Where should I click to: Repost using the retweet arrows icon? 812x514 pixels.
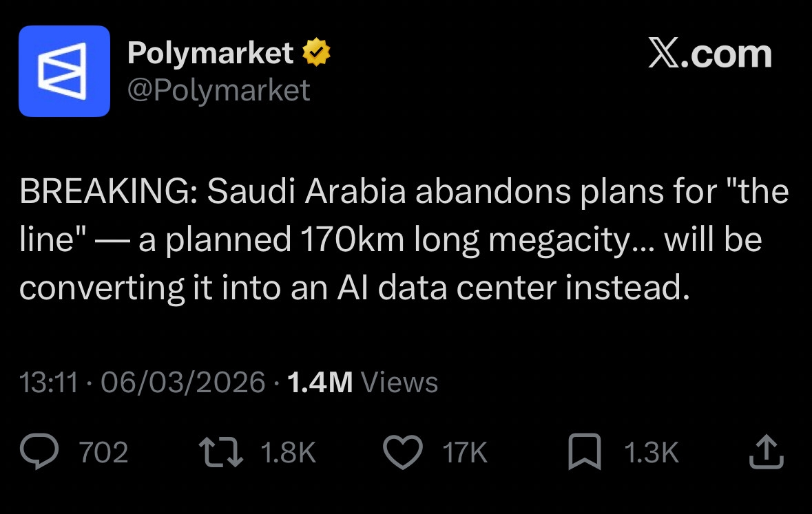tap(220, 453)
